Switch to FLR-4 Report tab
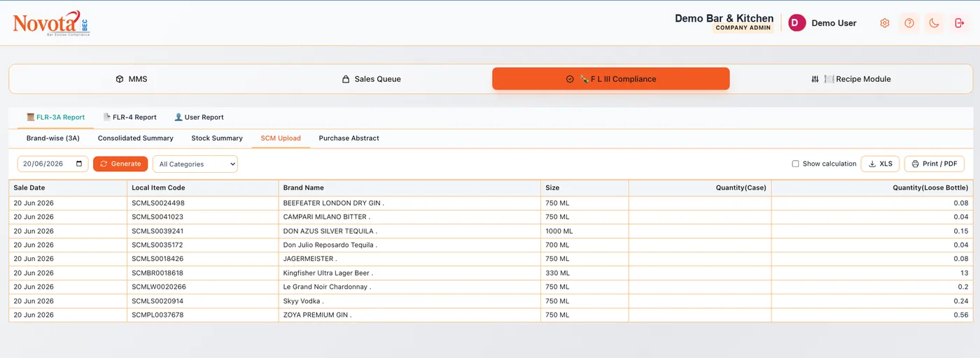980x358 pixels. coord(129,117)
